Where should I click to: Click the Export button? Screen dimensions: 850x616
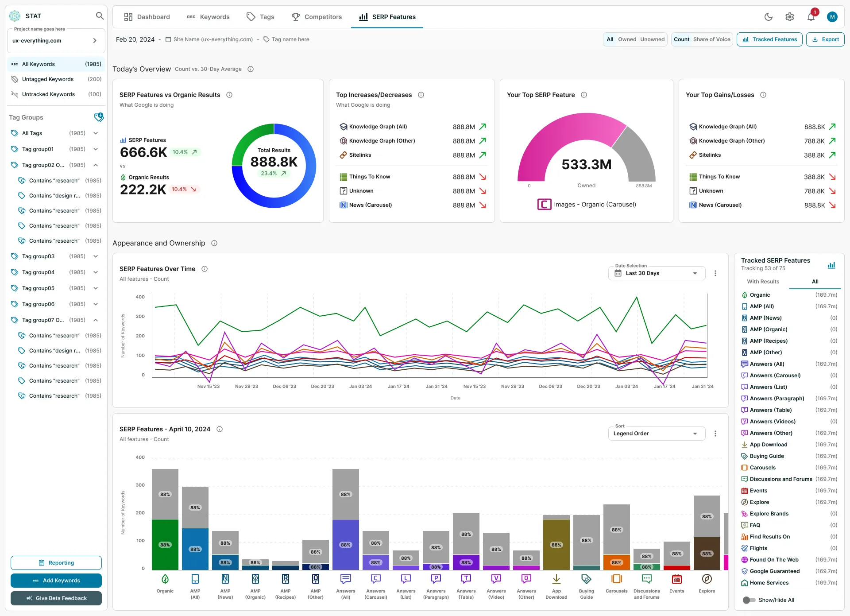click(825, 39)
